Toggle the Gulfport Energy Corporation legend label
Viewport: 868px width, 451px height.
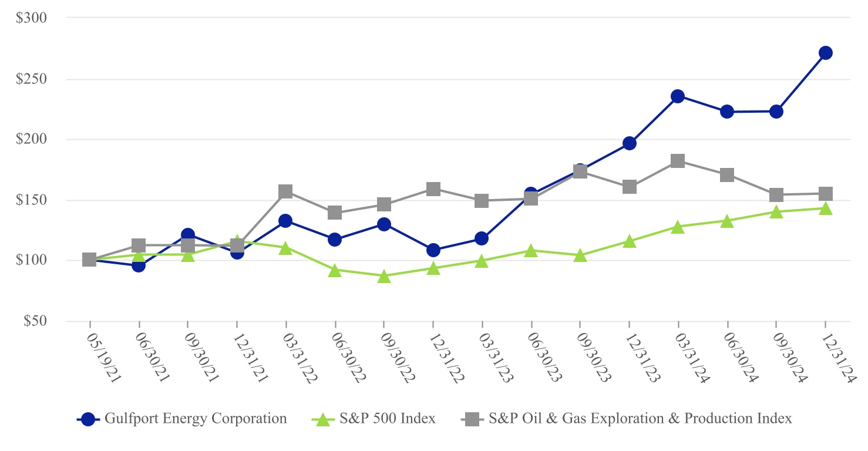click(x=196, y=419)
